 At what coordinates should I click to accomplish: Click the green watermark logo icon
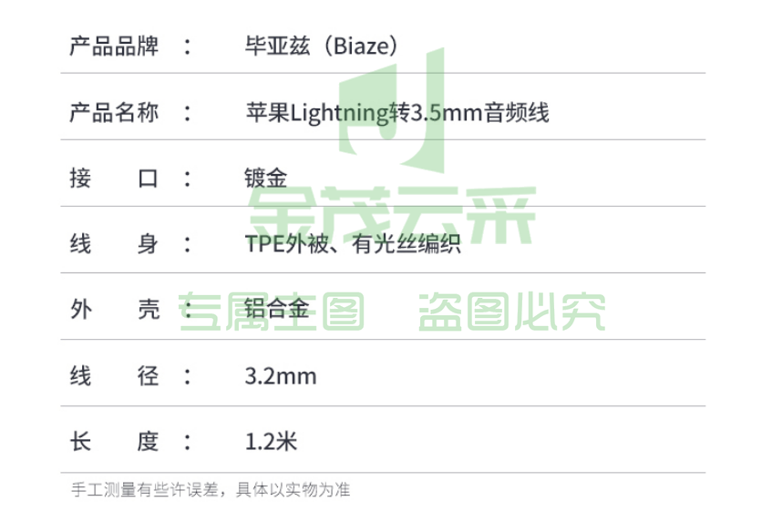tap(392, 110)
